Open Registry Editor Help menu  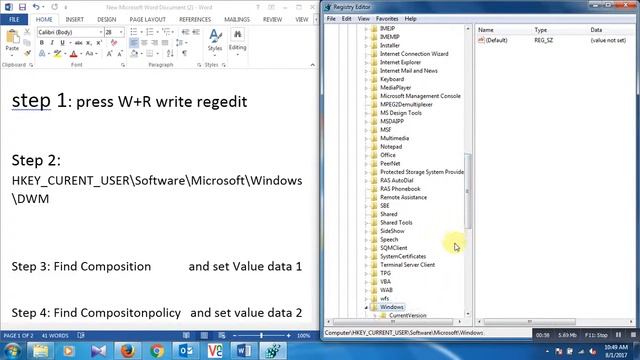click(411, 19)
